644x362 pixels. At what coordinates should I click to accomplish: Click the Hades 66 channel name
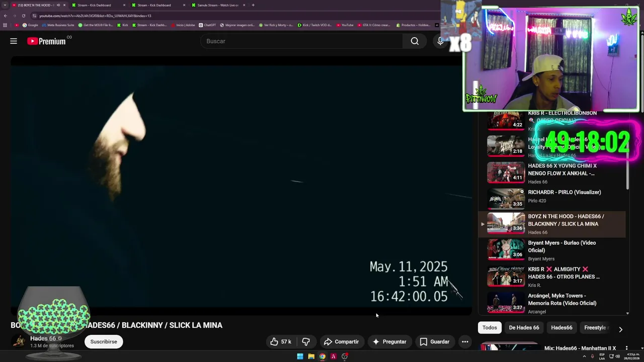(43, 339)
